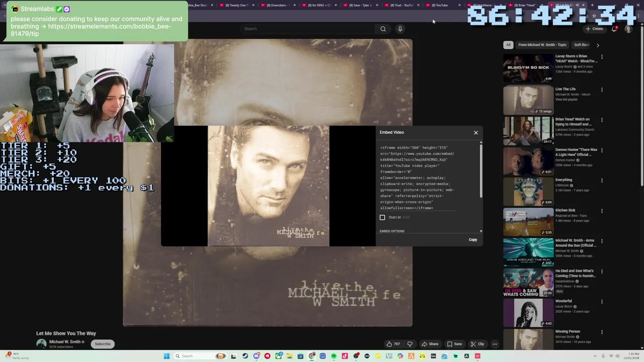Close the Embed Video dialog

(475, 133)
